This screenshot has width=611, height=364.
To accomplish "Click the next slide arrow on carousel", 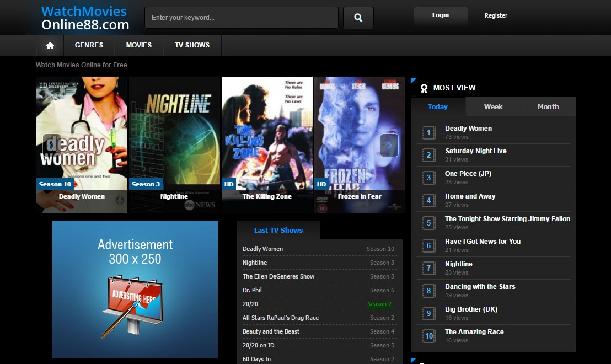I will point(389,145).
